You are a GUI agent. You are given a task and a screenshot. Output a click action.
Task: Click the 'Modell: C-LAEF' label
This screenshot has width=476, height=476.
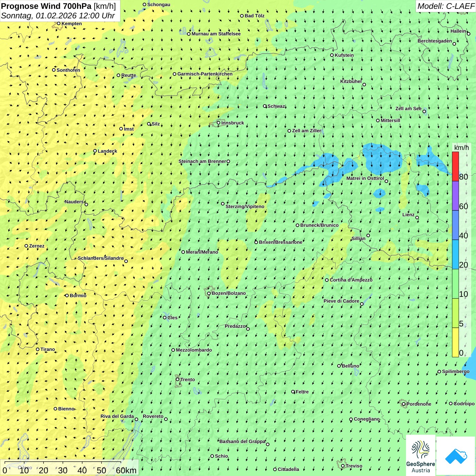click(x=446, y=6)
